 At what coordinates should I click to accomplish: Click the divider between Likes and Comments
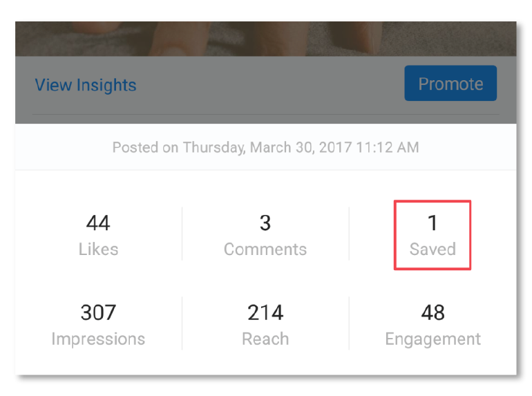(182, 234)
